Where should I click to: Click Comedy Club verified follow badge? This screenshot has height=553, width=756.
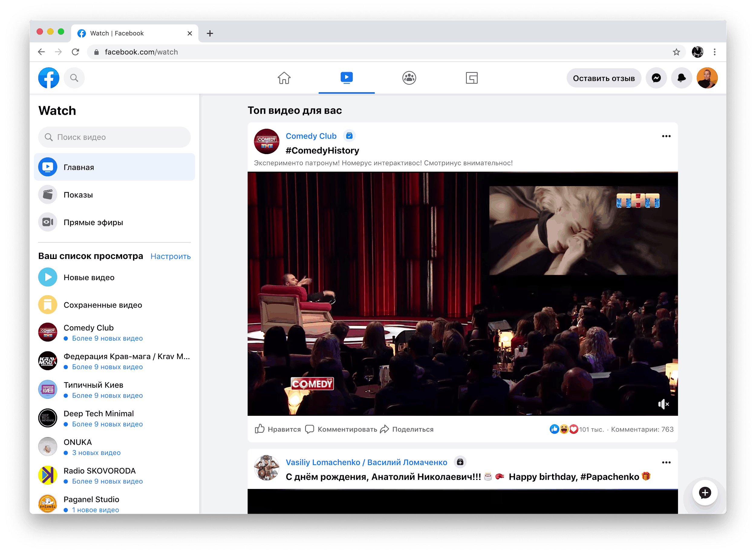point(349,136)
